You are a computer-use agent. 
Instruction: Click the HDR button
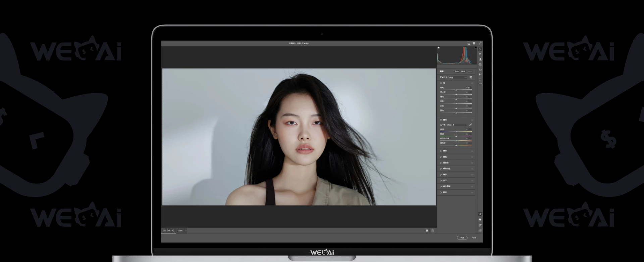tap(470, 71)
